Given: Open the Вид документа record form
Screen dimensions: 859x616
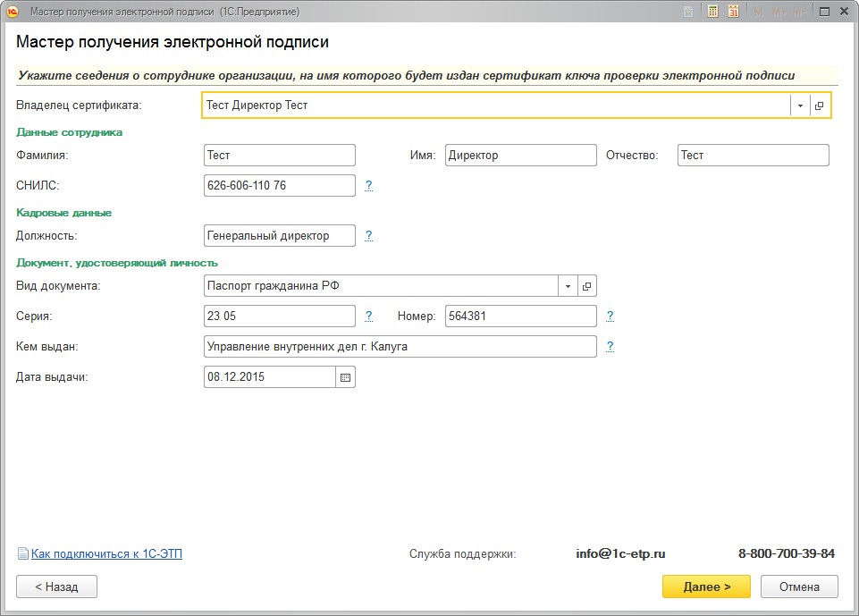Looking at the screenshot, I should point(586,286).
